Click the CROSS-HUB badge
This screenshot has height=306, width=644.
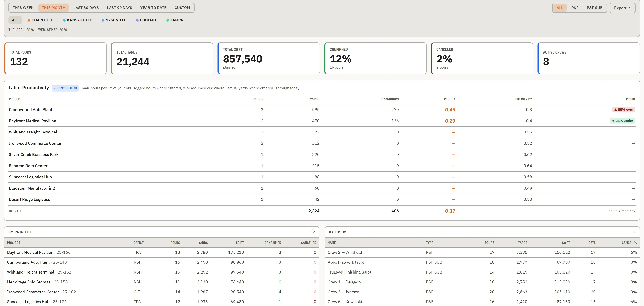click(65, 88)
